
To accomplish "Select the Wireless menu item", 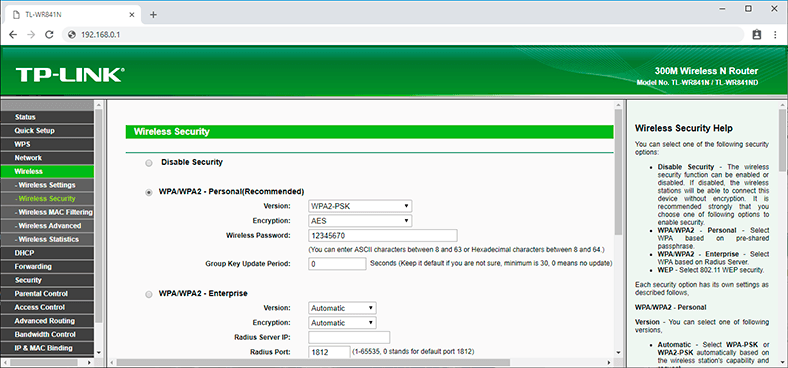I will coord(47,171).
